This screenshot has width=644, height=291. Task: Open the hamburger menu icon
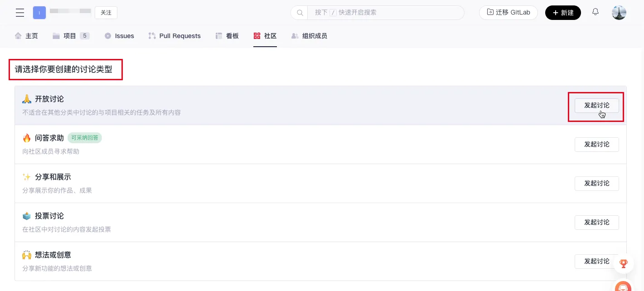pos(20,13)
